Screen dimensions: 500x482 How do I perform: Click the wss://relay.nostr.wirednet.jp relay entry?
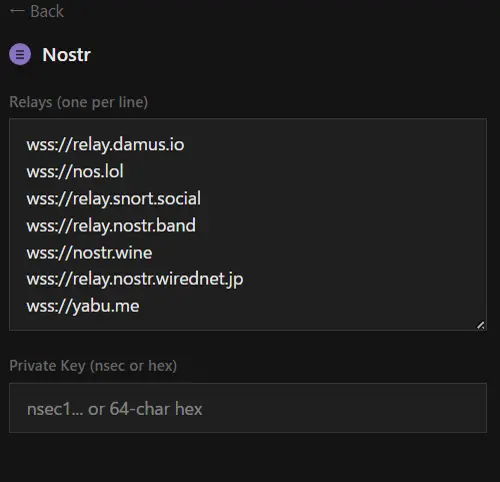[135, 279]
